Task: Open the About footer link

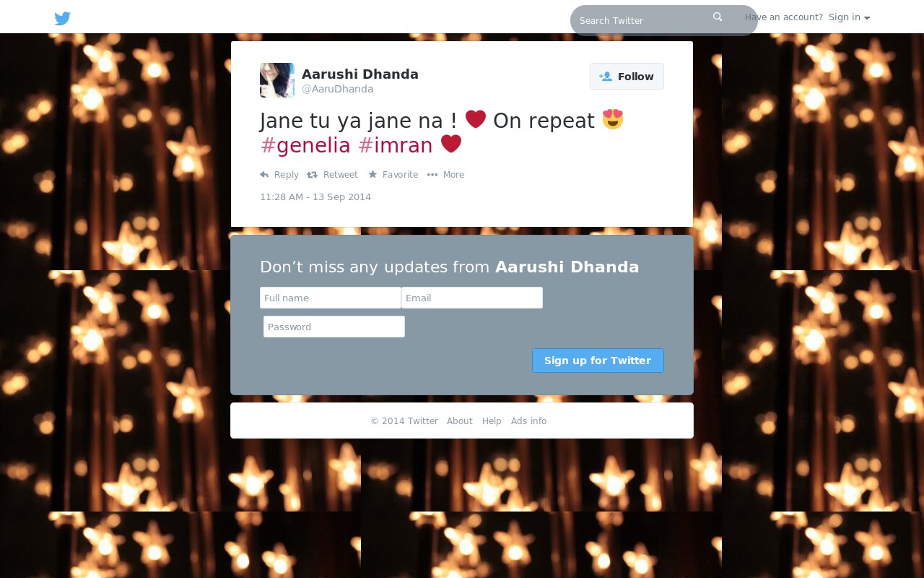Action: coord(460,421)
